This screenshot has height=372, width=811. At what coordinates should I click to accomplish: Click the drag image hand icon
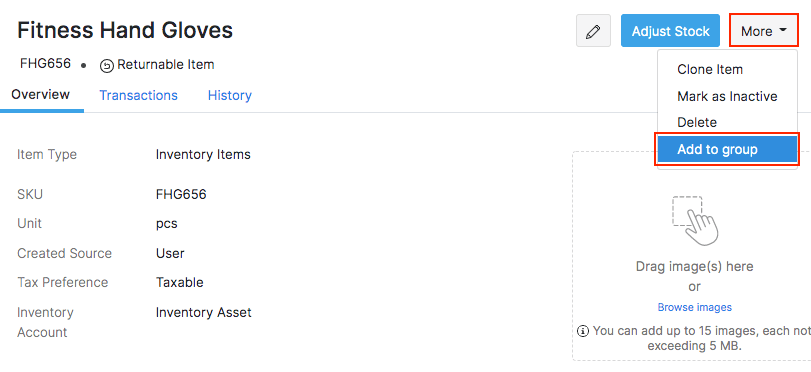point(695,220)
